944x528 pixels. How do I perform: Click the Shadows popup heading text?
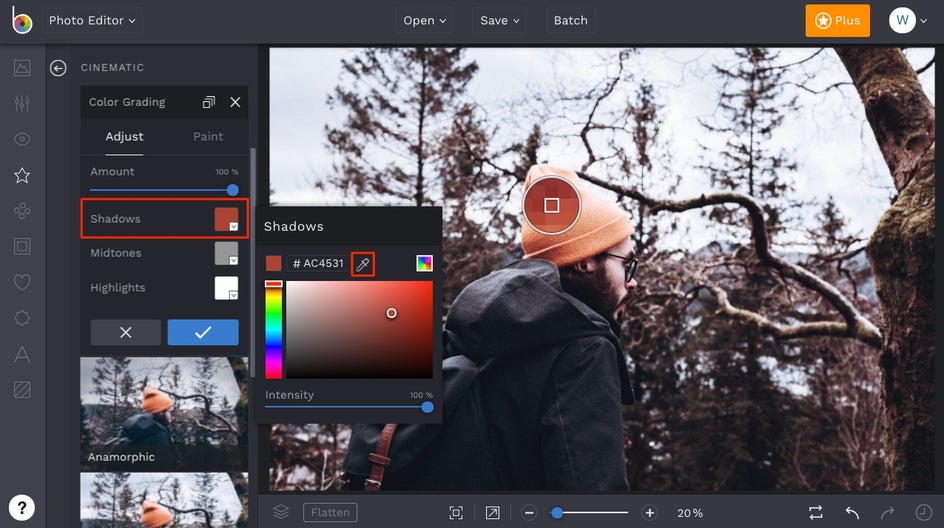tap(294, 226)
